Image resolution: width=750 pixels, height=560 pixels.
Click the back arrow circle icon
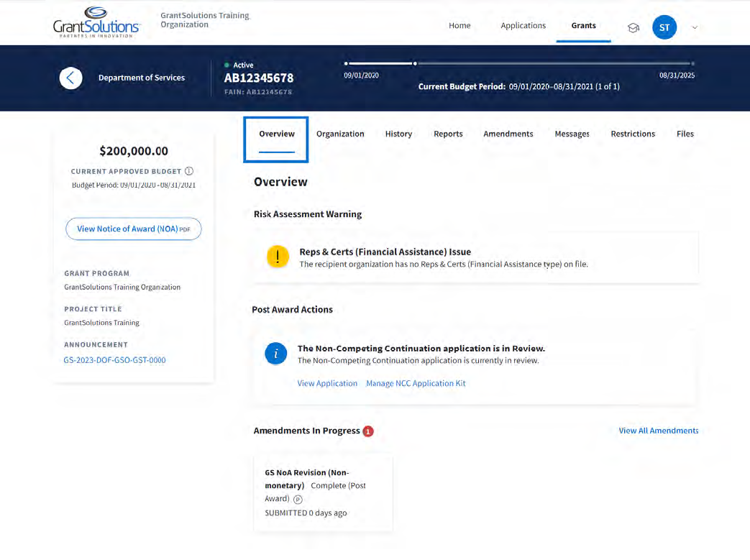pos(70,78)
